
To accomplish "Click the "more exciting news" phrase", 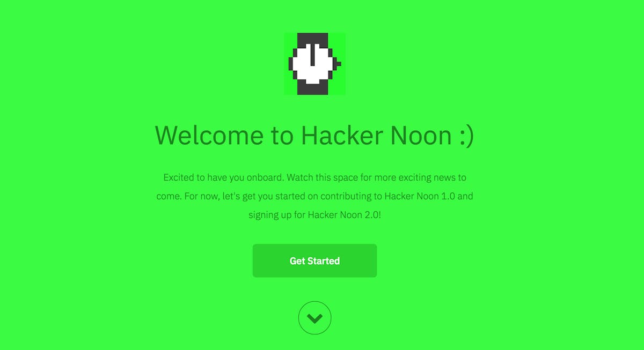I will point(414,177).
